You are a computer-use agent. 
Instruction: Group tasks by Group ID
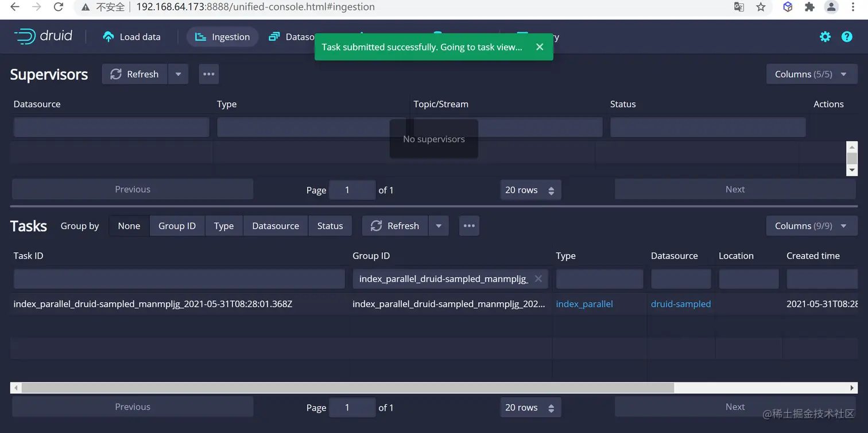177,226
